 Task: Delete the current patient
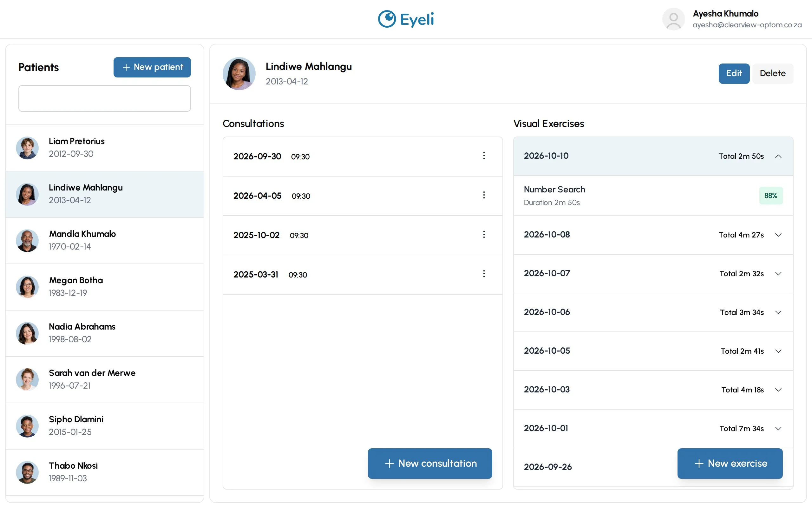(772, 74)
